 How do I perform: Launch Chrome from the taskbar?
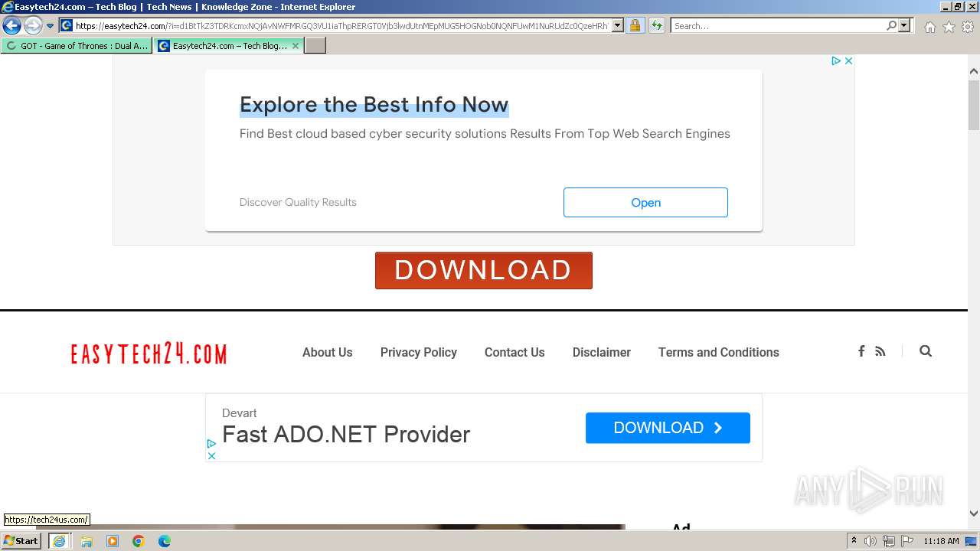(139, 541)
